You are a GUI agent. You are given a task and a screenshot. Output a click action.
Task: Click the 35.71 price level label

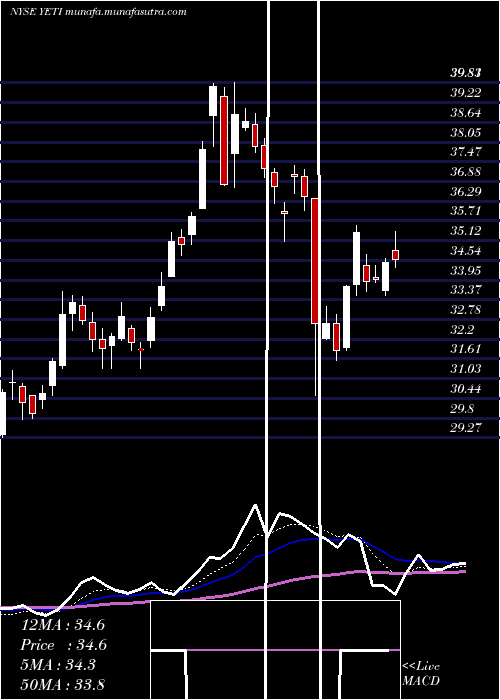click(x=465, y=211)
